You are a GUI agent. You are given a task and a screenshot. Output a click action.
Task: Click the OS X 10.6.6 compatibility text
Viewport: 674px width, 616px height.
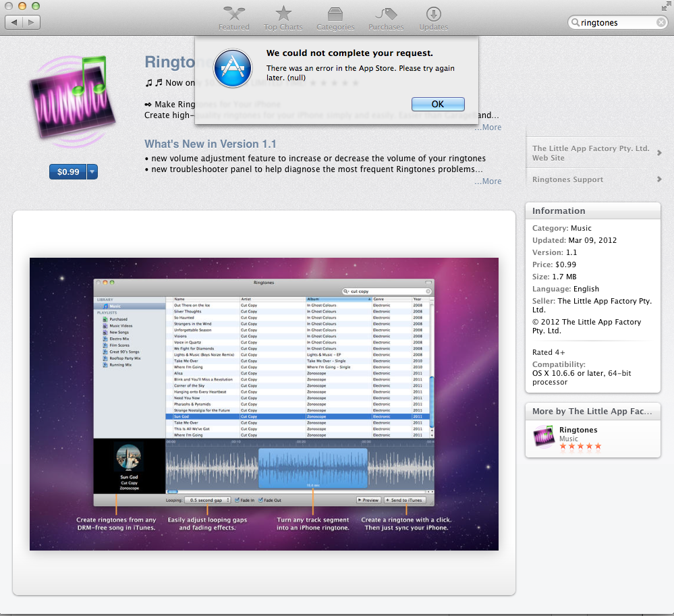(582, 378)
